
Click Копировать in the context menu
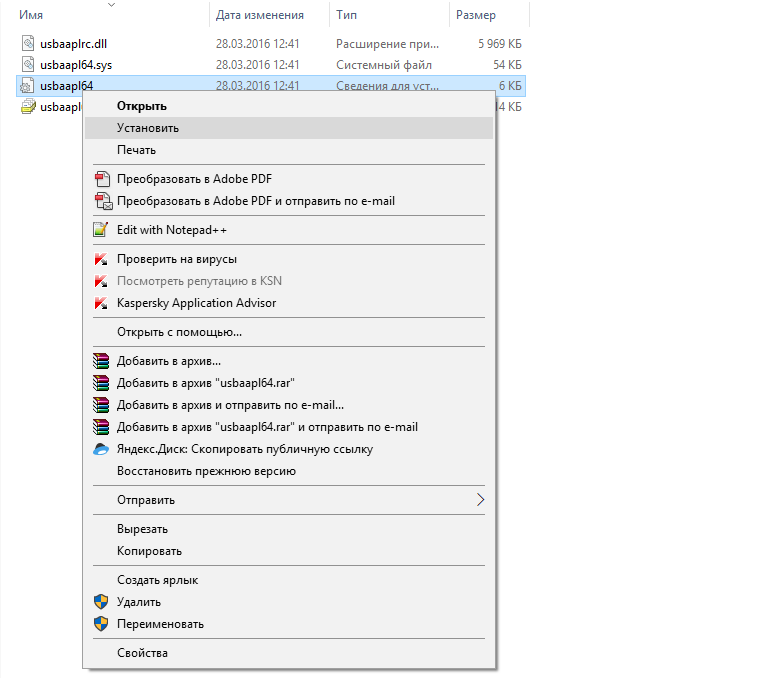tap(149, 551)
